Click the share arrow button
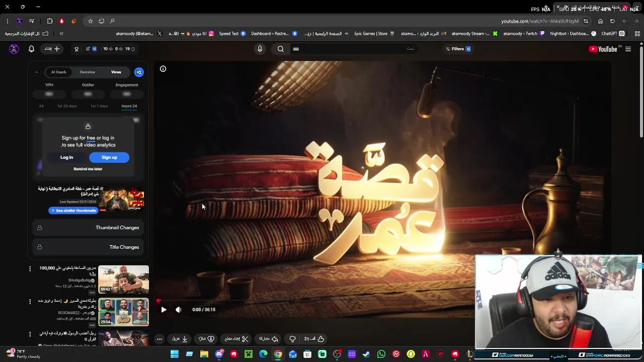 (268, 339)
